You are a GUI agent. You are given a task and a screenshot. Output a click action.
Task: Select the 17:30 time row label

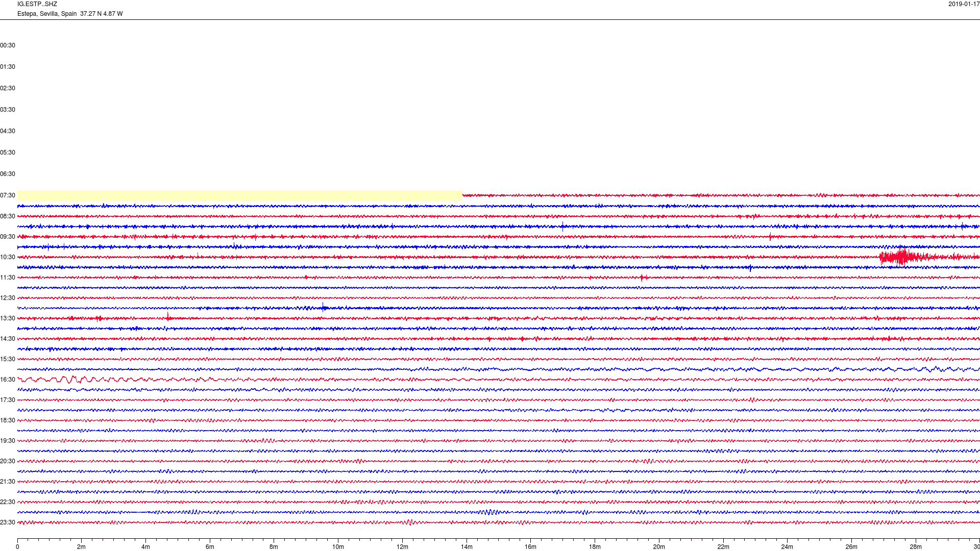(x=8, y=400)
